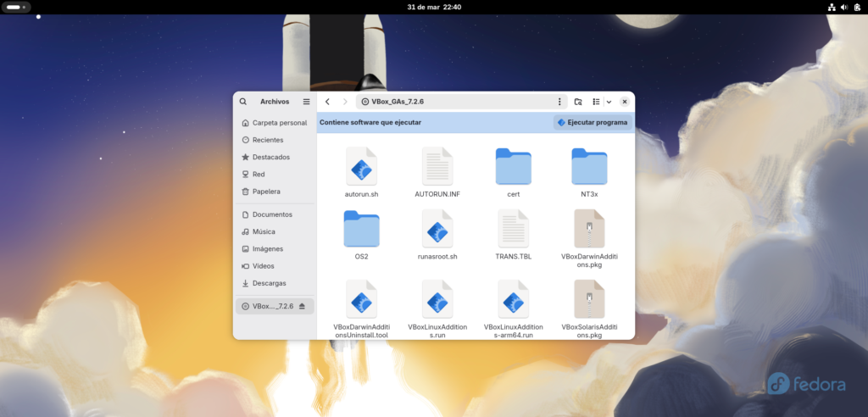Screen dimensions: 868x417
Task: Select the NT3x folder icon
Action: (x=589, y=166)
